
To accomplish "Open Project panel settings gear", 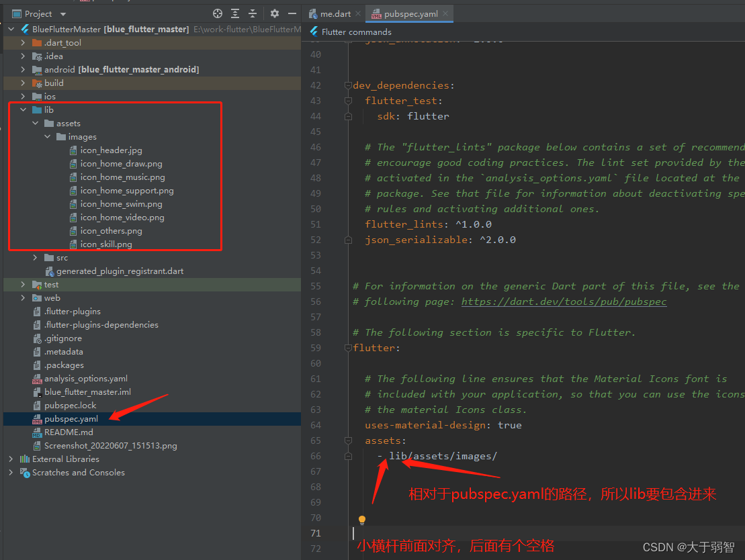I will click(275, 13).
